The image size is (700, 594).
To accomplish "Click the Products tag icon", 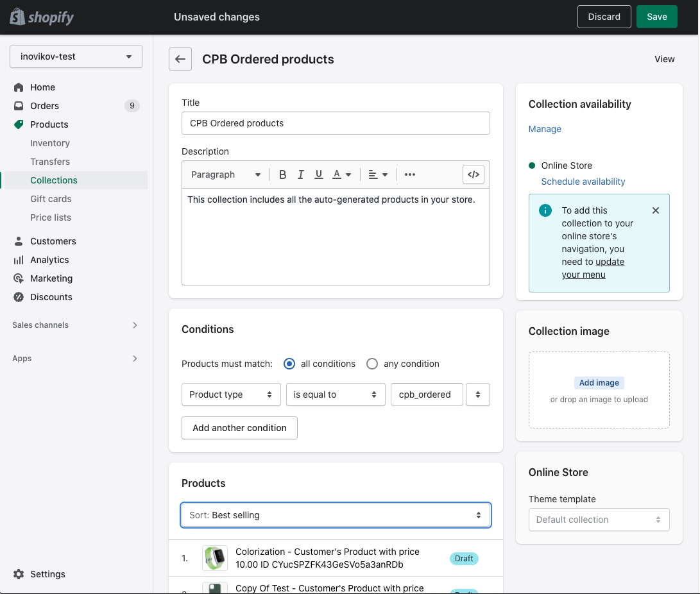I will (x=19, y=124).
